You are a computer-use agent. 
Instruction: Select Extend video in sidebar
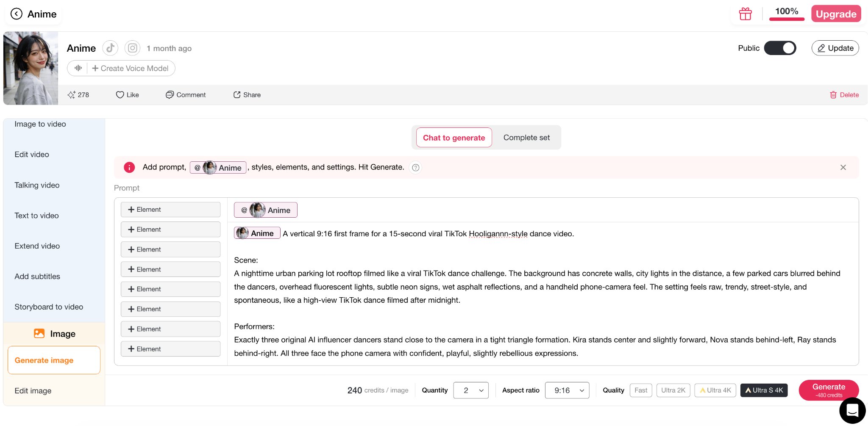tap(37, 246)
